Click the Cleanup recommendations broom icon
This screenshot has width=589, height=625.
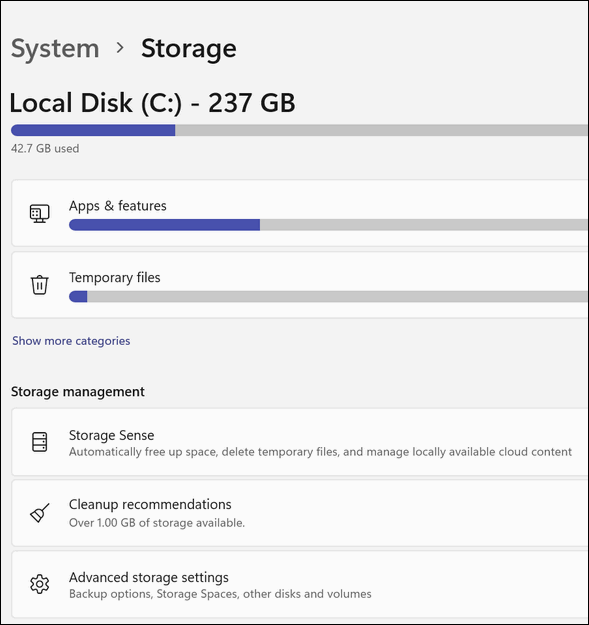[39, 513]
